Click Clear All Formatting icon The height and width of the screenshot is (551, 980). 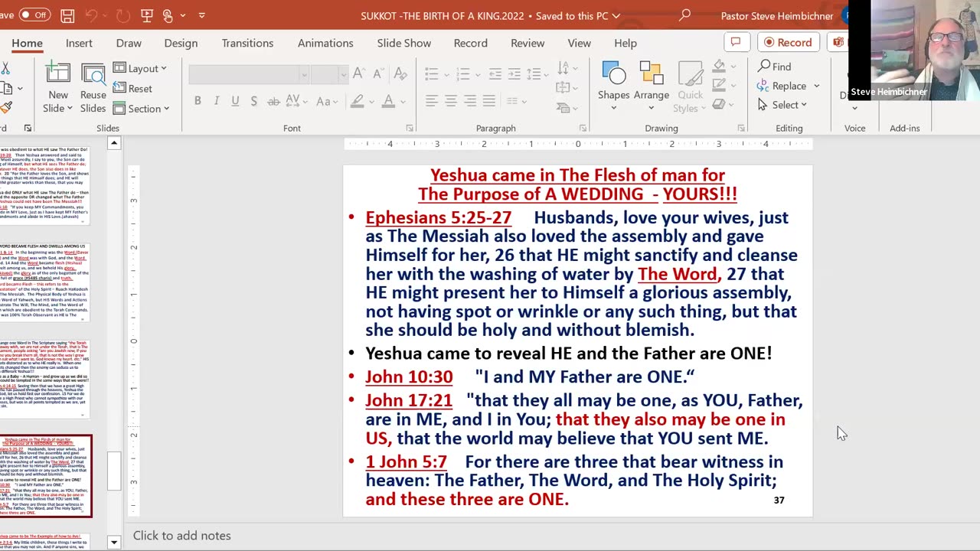(x=400, y=74)
